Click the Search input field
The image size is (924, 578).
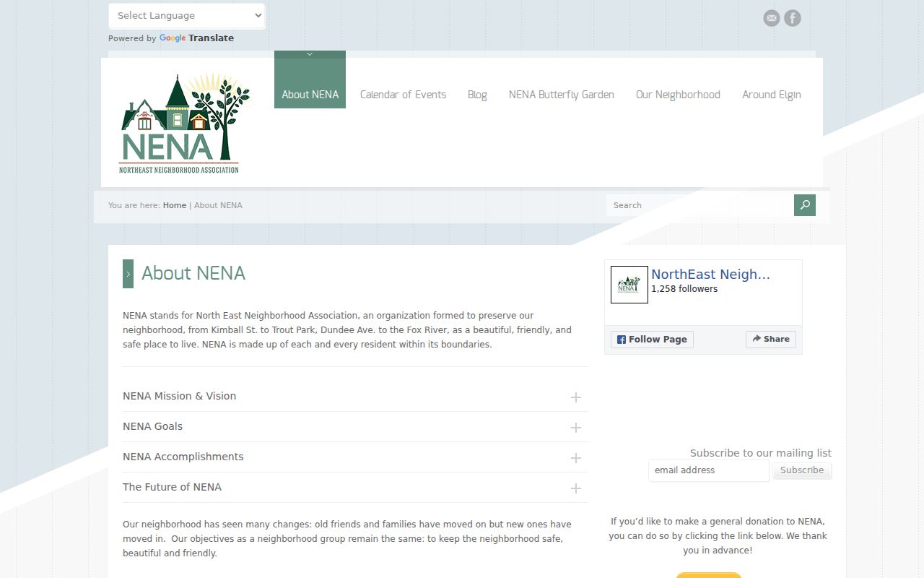(700, 205)
